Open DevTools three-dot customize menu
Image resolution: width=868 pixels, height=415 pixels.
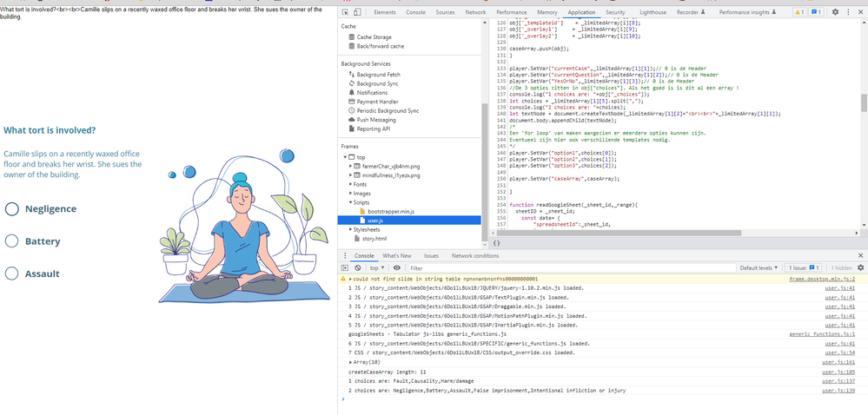(x=848, y=13)
